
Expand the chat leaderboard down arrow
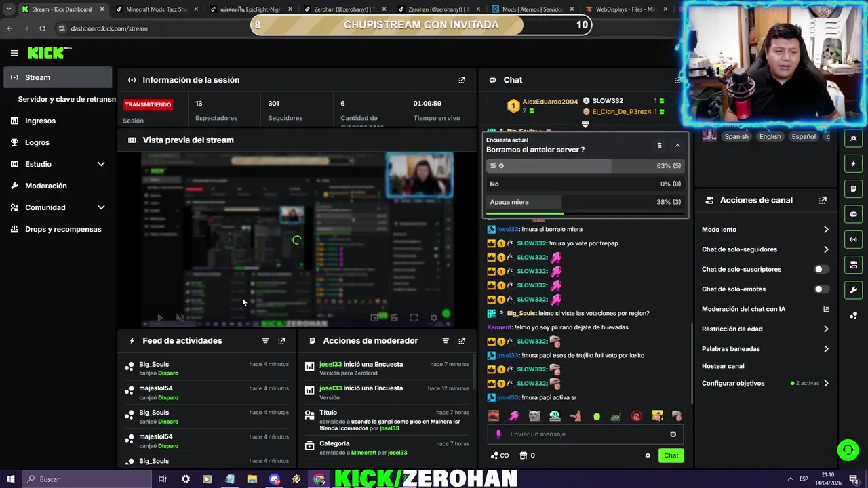tap(585, 125)
